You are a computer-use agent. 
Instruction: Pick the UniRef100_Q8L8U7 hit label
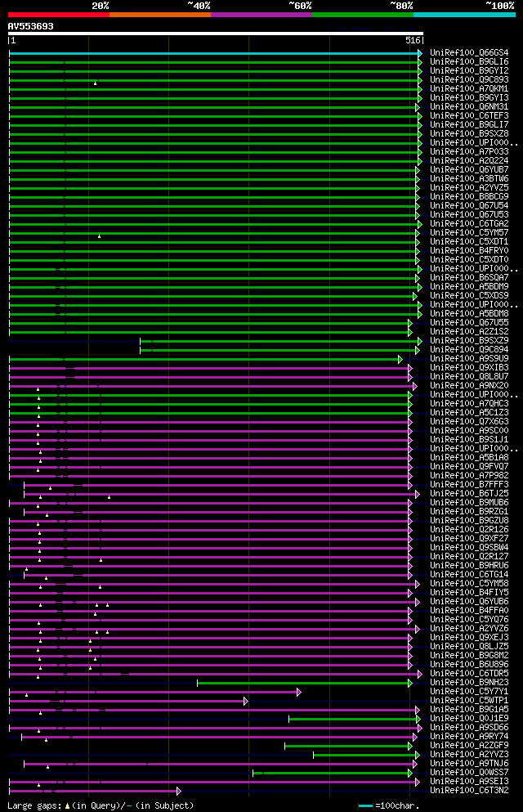click(x=469, y=376)
